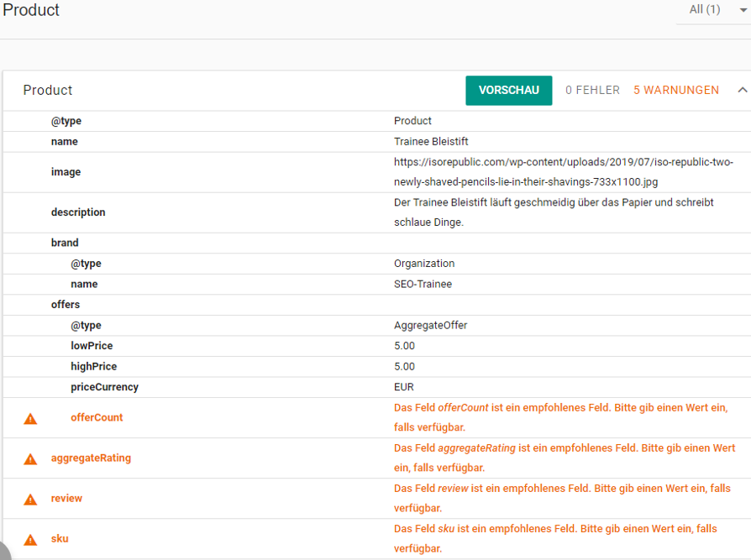Click the VORSCHAU preview button
This screenshot has height=560, width=751.
tap(509, 91)
